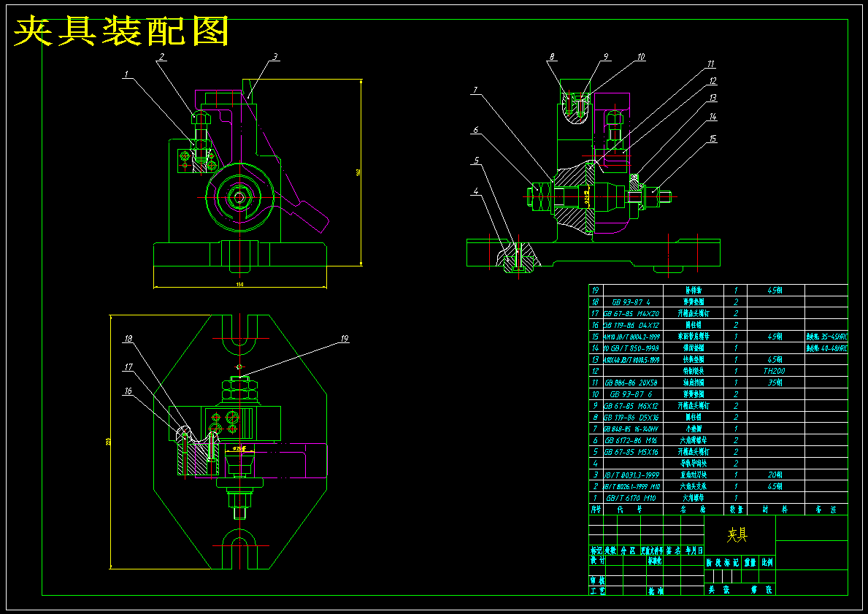The width and height of the screenshot is (868, 614).
Task: Select parts list cell JB/T 8031.3-1999
Action: click(x=633, y=475)
